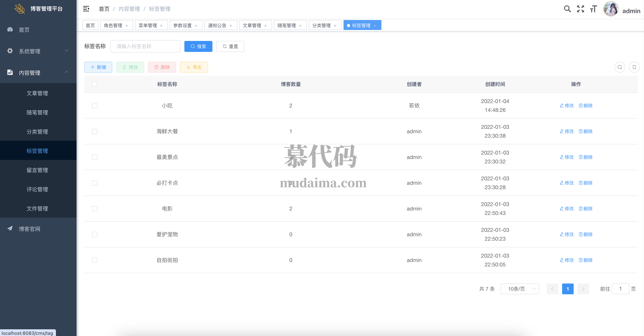644x336 pixels.
Task: Click the 博客官网 paper plane menu item
Action: (x=29, y=229)
